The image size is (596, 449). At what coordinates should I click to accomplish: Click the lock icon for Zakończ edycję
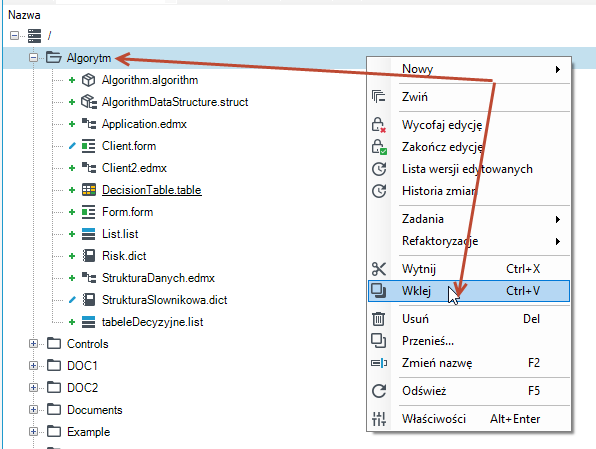pos(379,147)
